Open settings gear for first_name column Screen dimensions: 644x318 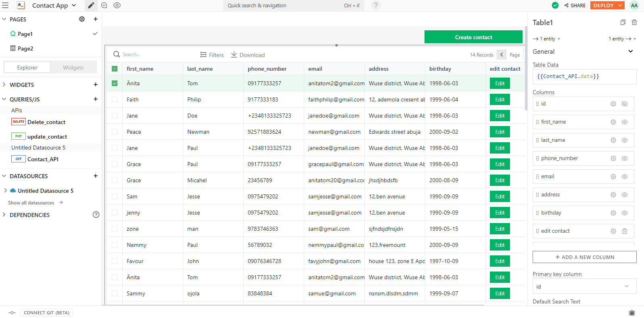pyautogui.click(x=613, y=122)
